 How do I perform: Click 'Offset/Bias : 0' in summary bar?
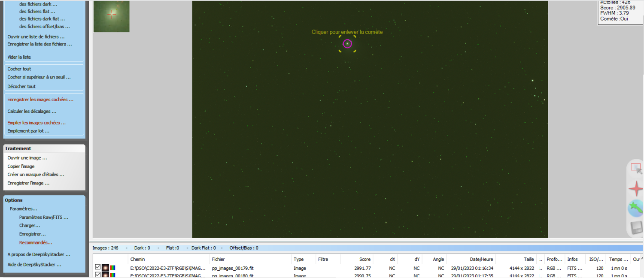coord(244,248)
